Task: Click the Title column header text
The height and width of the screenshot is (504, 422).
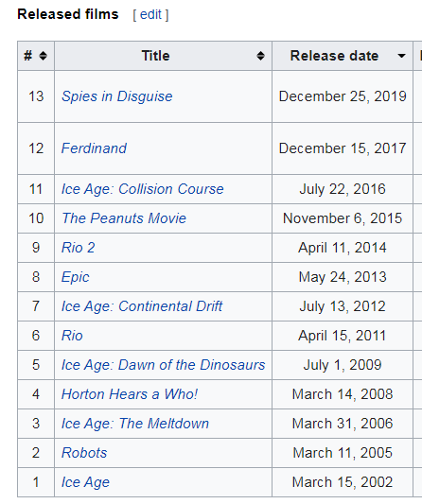Action: pyautogui.click(x=156, y=56)
